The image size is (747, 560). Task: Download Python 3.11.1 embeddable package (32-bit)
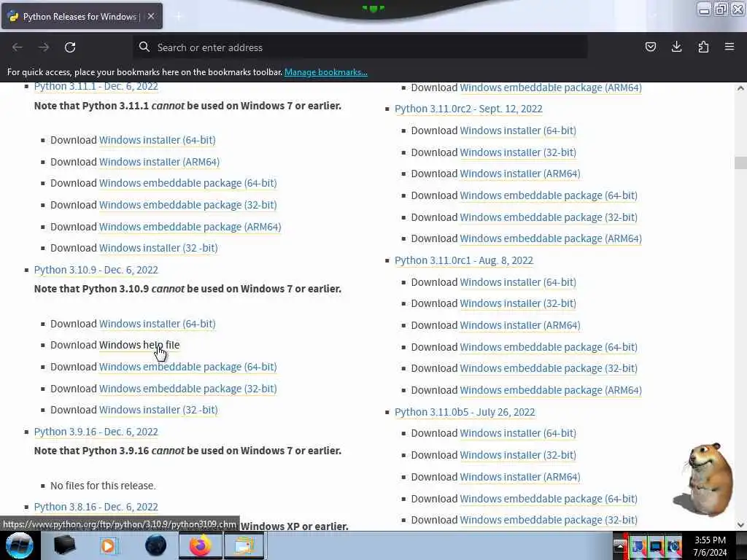click(187, 205)
